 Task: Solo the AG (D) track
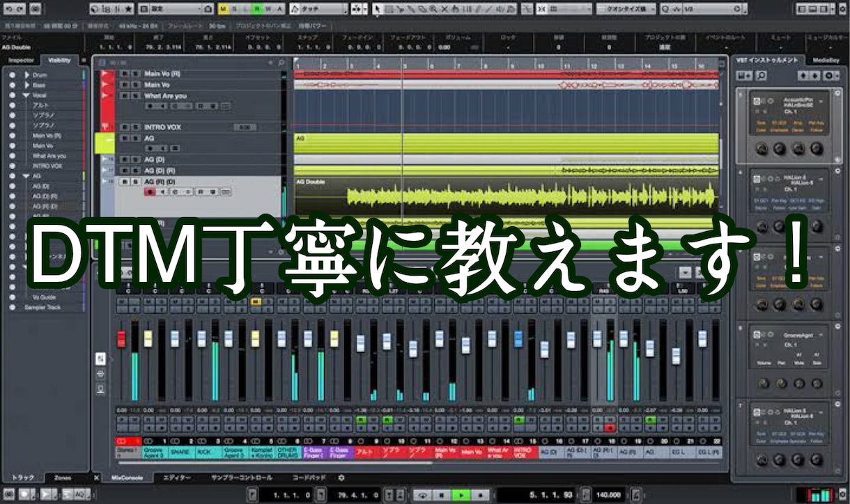[134, 159]
